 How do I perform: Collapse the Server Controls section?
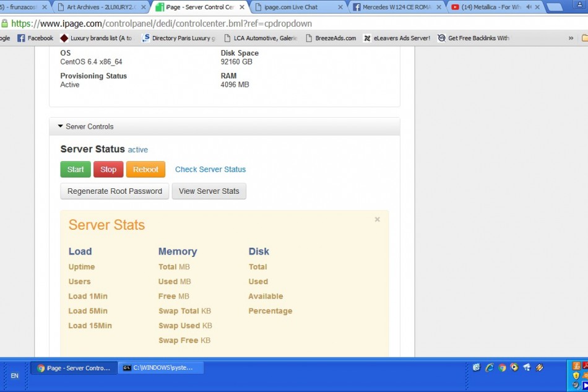[x=85, y=126]
